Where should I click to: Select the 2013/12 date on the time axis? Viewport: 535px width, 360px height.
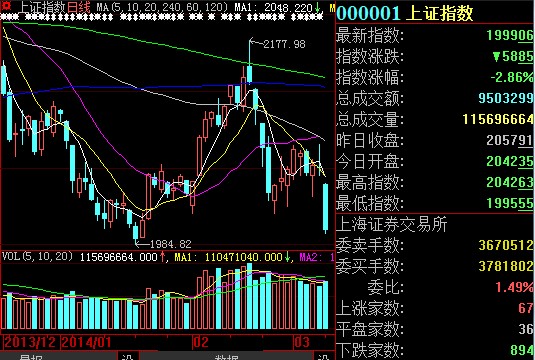coord(29,342)
